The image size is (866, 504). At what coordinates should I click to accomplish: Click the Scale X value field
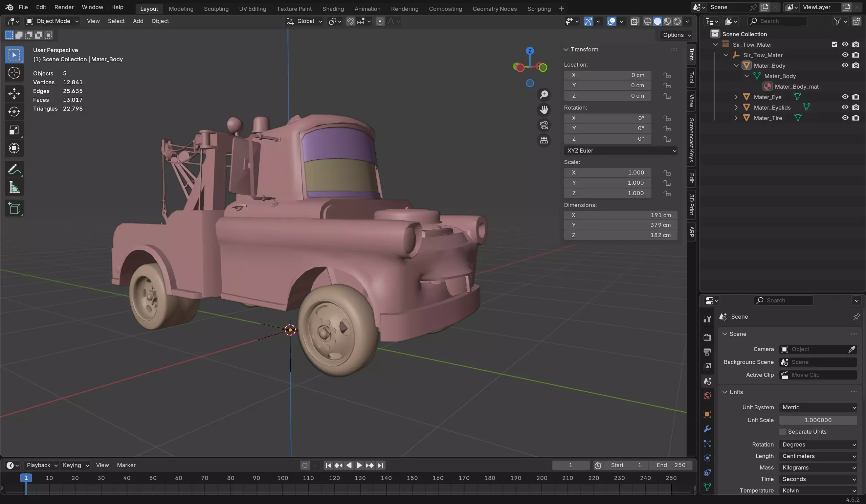click(607, 173)
